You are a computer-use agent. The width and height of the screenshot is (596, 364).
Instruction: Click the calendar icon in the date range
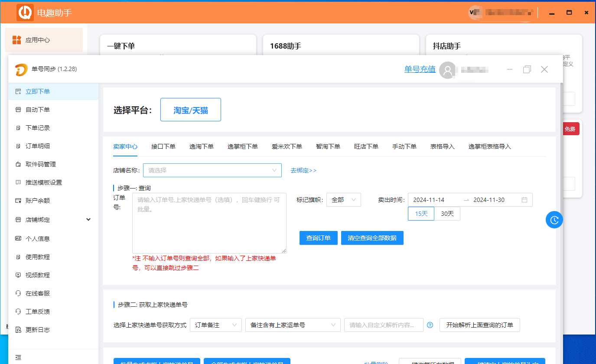point(524,200)
